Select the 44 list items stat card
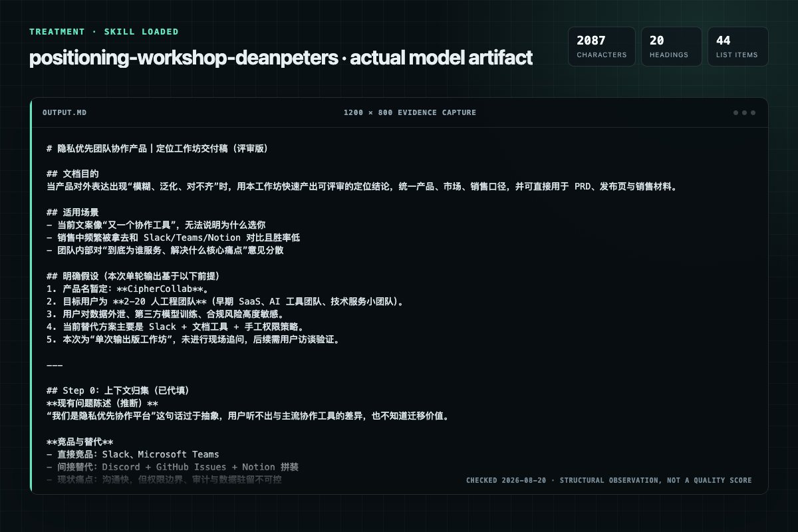 [x=738, y=47]
